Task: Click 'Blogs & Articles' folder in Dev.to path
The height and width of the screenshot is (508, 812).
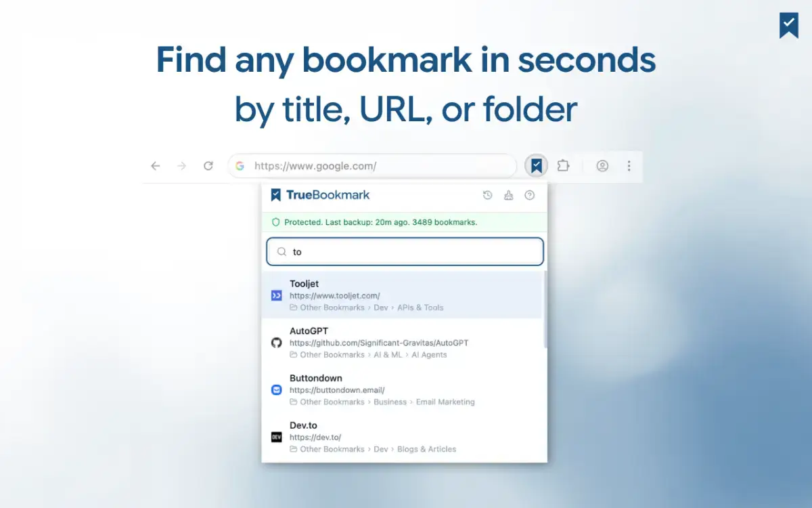Action: pos(427,450)
